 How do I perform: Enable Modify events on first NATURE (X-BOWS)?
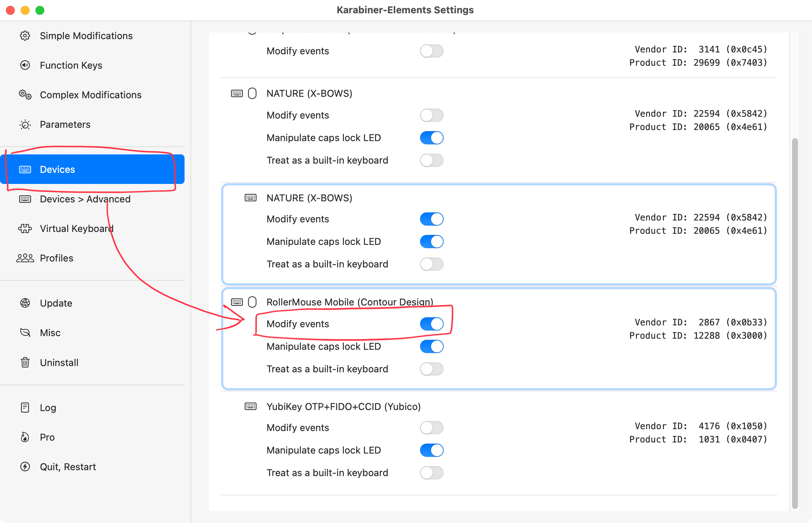pos(432,115)
